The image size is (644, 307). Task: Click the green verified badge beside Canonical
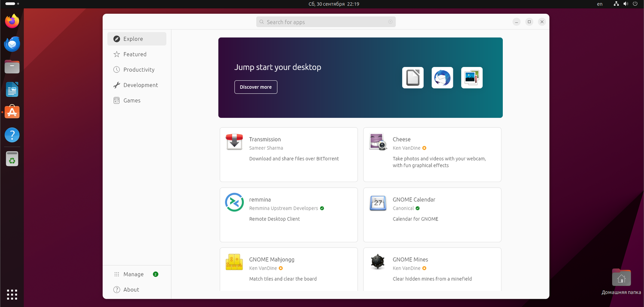pos(418,208)
